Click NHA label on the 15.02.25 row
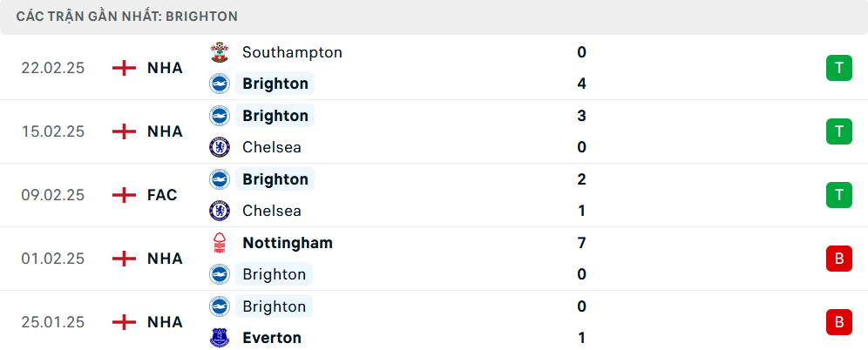The height and width of the screenshot is (350, 868). [x=165, y=131]
